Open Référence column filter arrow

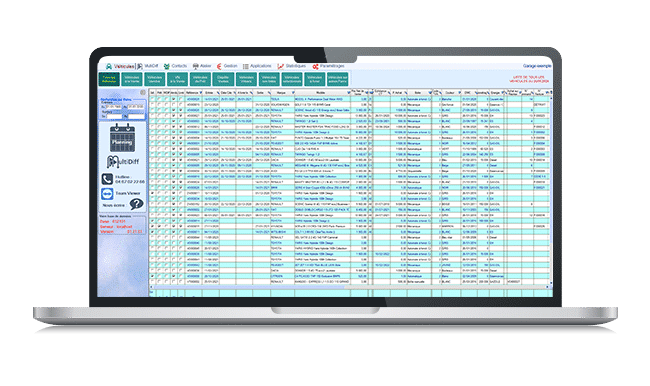201,93
